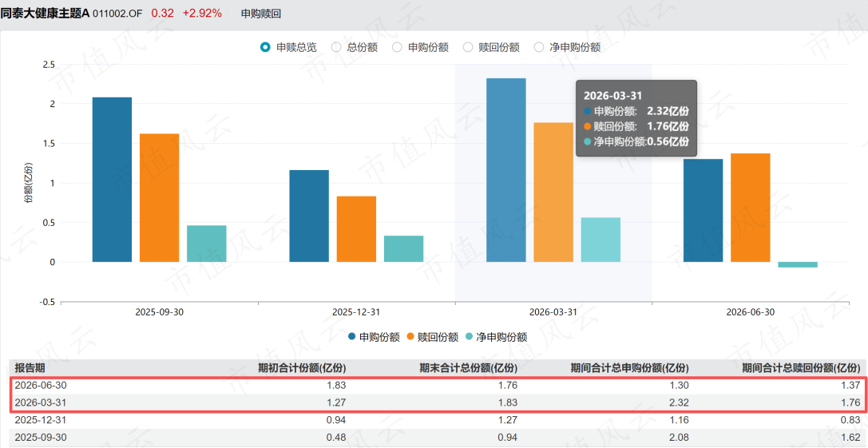868x448 pixels.
Task: Choose the 申购份额 radio option
Action: click(x=397, y=47)
